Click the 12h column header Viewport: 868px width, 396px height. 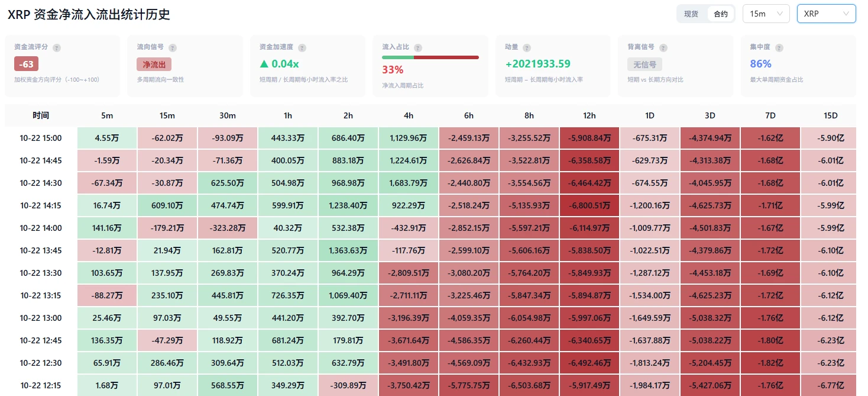(590, 115)
